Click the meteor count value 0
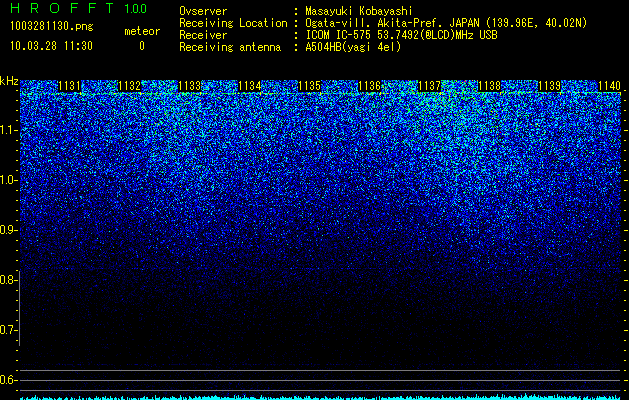 [x=142, y=46]
